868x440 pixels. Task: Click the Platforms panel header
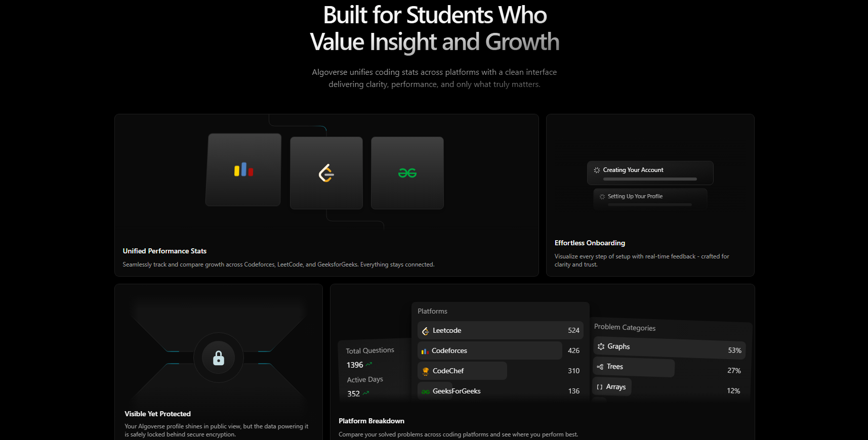point(432,311)
